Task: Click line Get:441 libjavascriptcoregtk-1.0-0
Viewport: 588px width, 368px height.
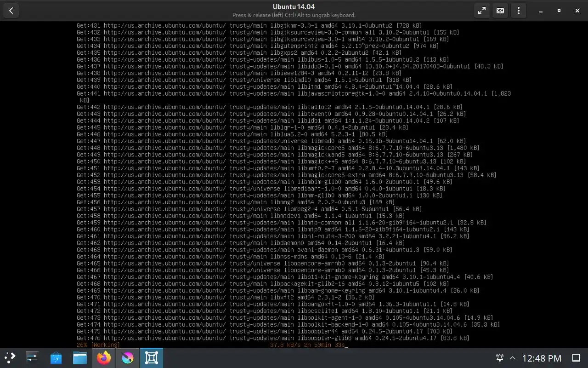Action: (294, 97)
